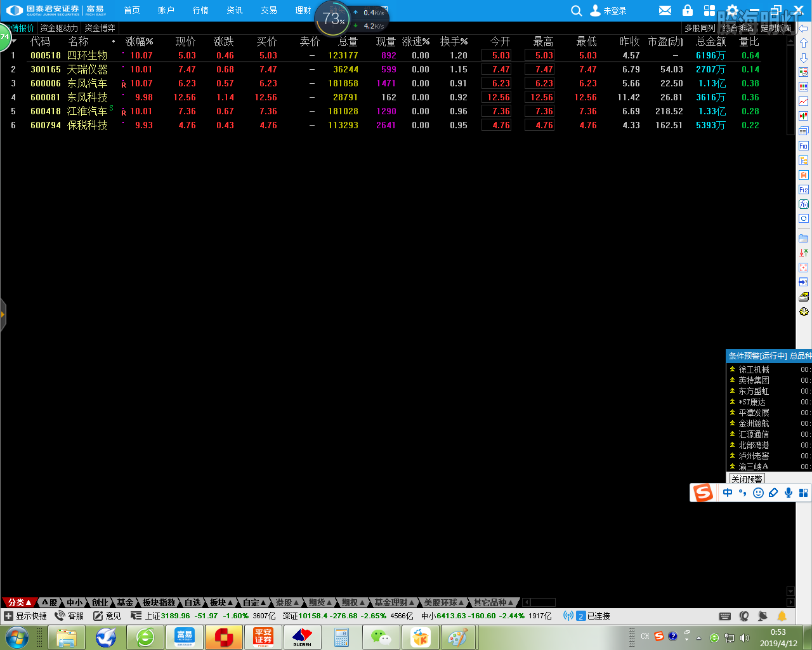Open the mail envelope messages icon

665,10
